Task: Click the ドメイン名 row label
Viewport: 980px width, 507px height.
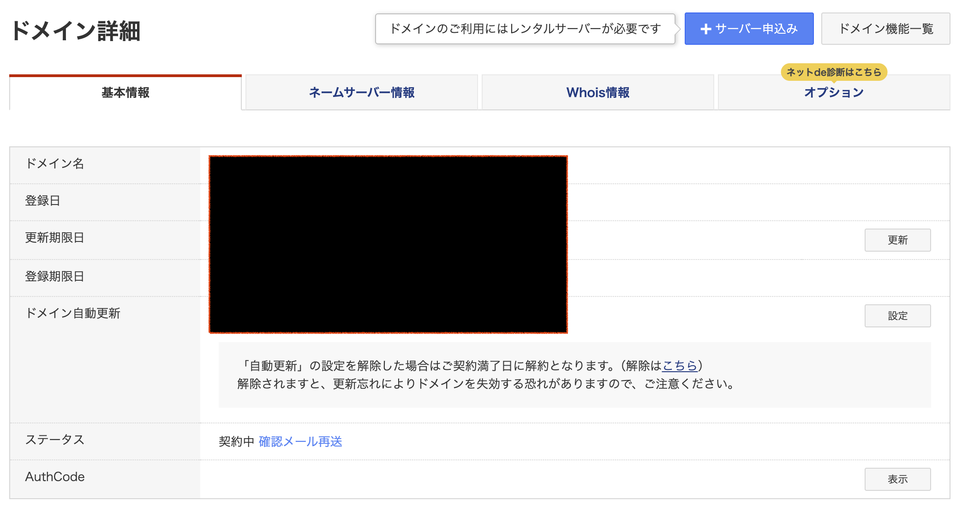Action: 54,163
